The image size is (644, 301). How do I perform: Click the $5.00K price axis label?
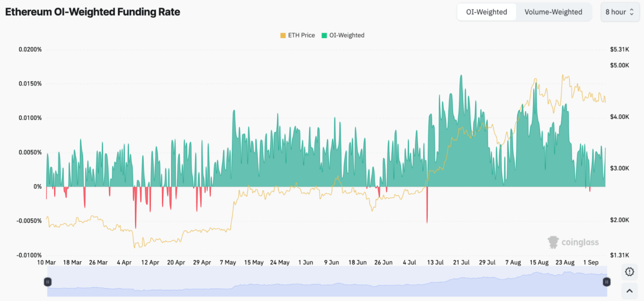pyautogui.click(x=619, y=66)
